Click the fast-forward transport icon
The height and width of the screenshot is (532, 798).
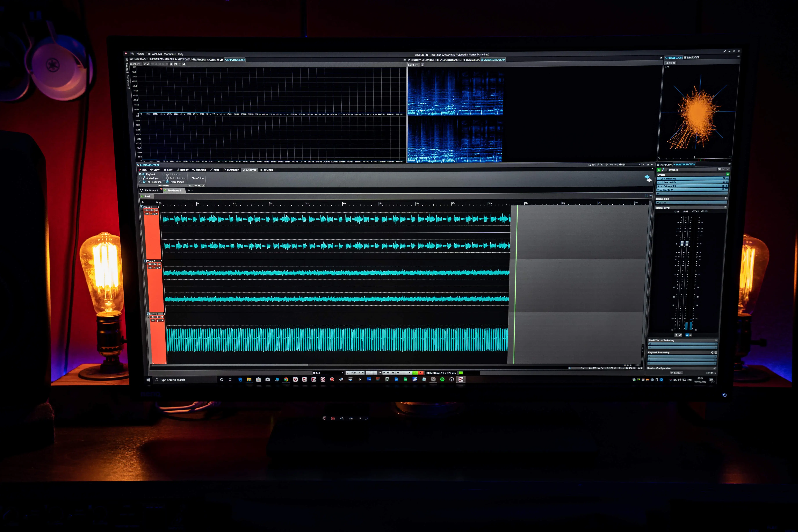[x=398, y=373]
